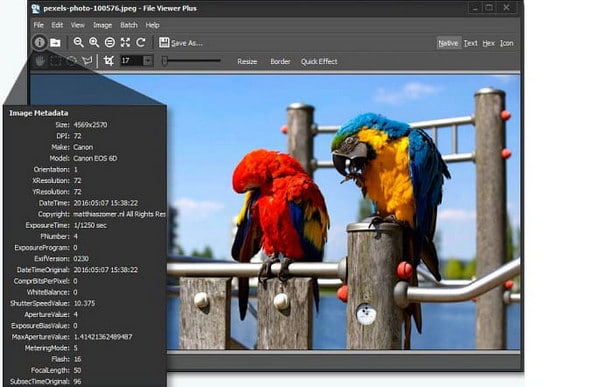Select the SubsecTimeOriginal value 96
600x387 pixels.
[x=77, y=382]
